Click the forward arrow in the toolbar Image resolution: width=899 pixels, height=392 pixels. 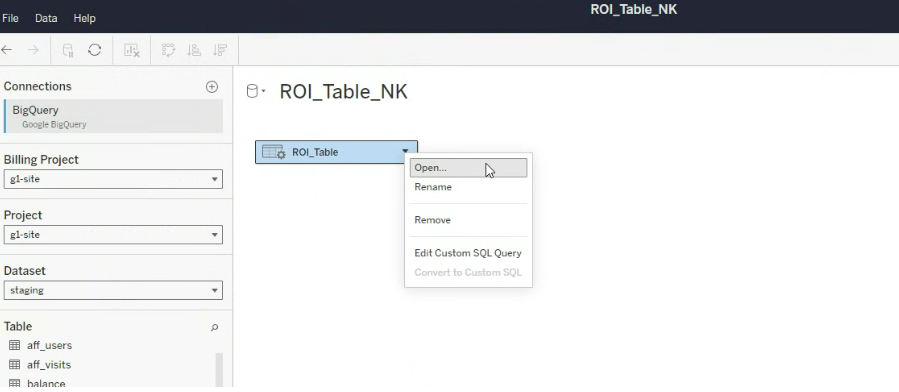33,50
